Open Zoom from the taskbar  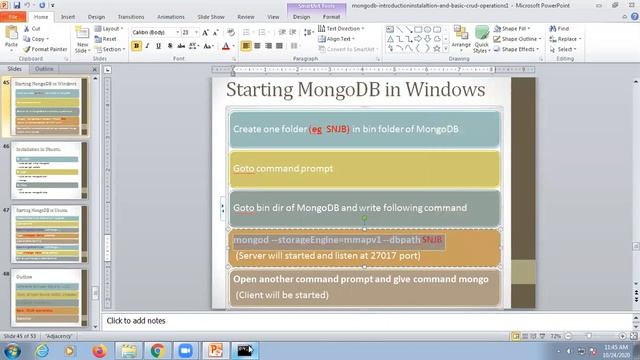click(186, 351)
